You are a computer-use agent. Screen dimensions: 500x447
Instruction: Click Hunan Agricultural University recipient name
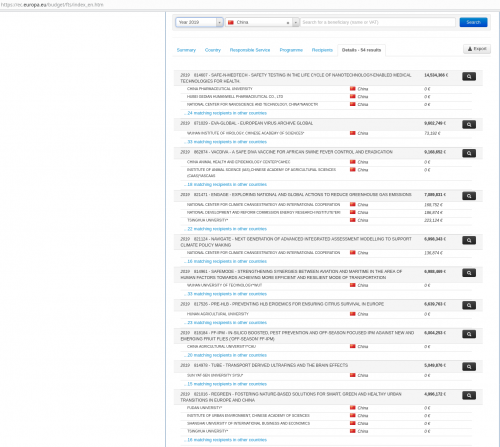click(218, 314)
